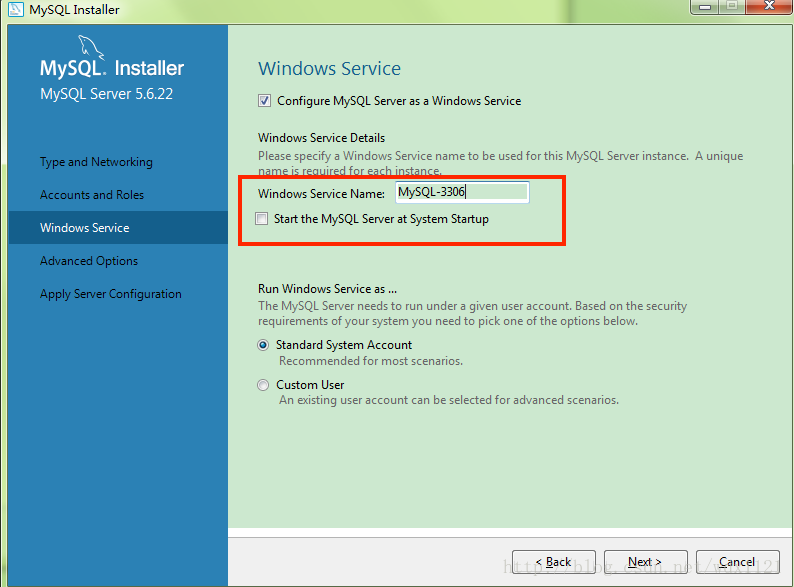Open Apply Server Configuration step
The image size is (794, 587).
click(x=110, y=294)
